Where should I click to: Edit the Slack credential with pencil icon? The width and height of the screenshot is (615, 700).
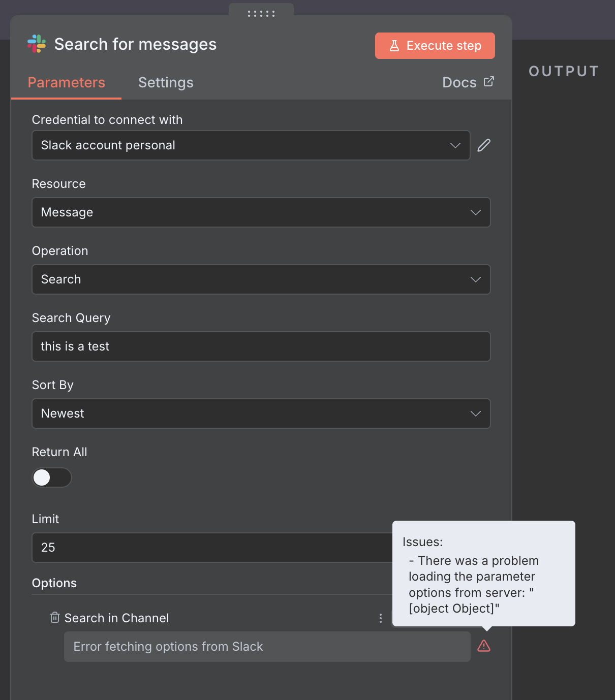point(484,145)
